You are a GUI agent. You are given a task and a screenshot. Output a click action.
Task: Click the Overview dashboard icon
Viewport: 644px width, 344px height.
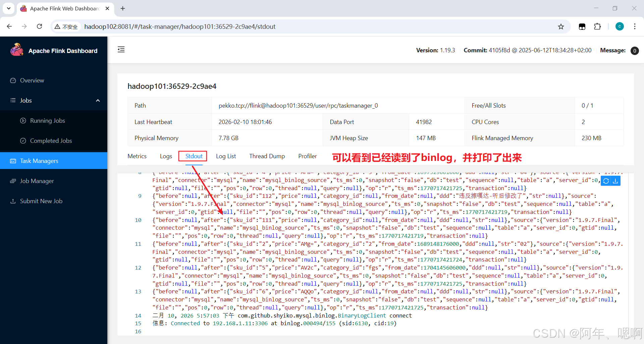pyautogui.click(x=13, y=80)
